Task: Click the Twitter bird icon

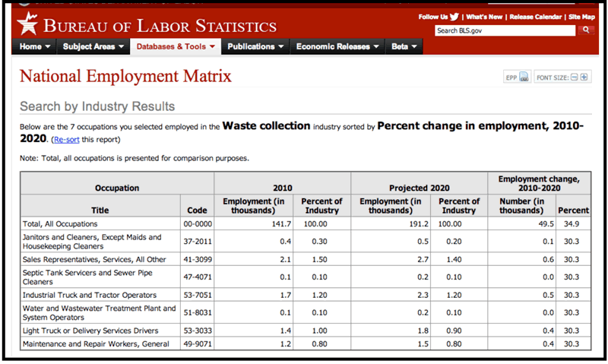Action: click(x=454, y=17)
